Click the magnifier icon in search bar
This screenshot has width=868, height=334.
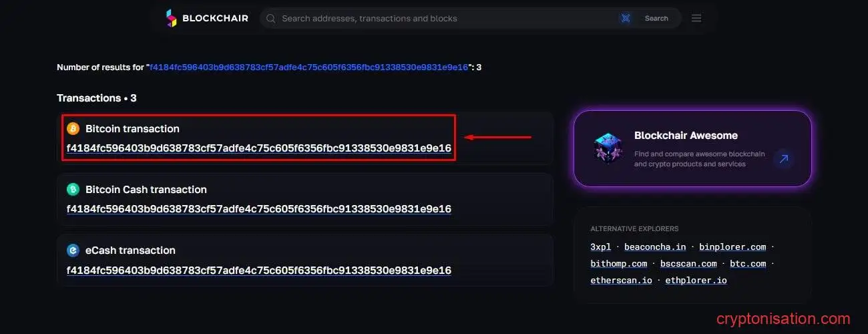click(271, 18)
